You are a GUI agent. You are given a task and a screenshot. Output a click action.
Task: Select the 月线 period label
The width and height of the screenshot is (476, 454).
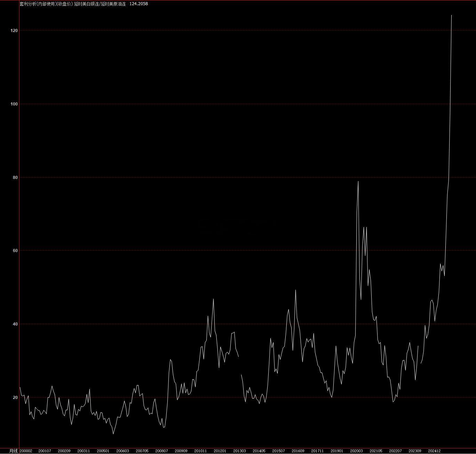[x=13, y=451]
